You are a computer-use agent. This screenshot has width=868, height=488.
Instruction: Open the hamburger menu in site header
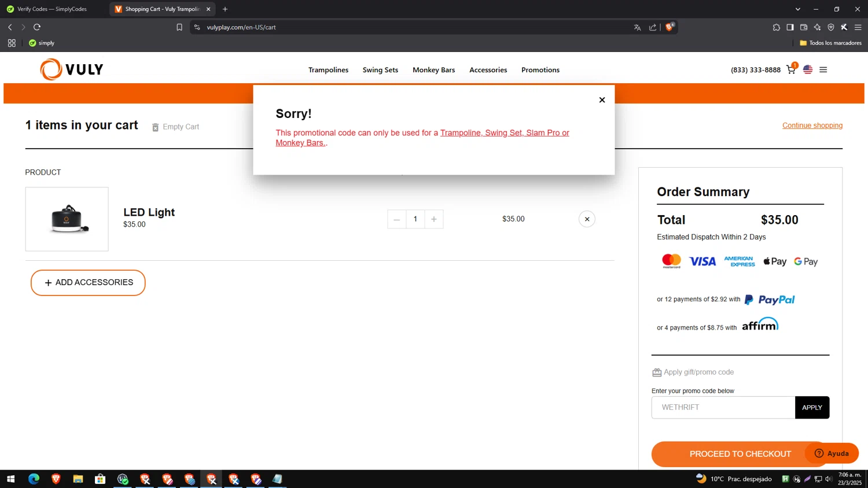(823, 69)
